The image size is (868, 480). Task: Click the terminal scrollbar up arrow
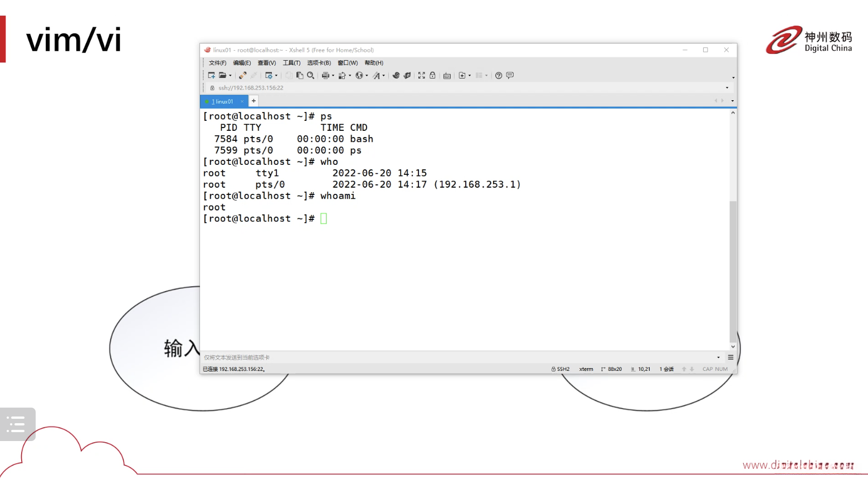coord(733,113)
